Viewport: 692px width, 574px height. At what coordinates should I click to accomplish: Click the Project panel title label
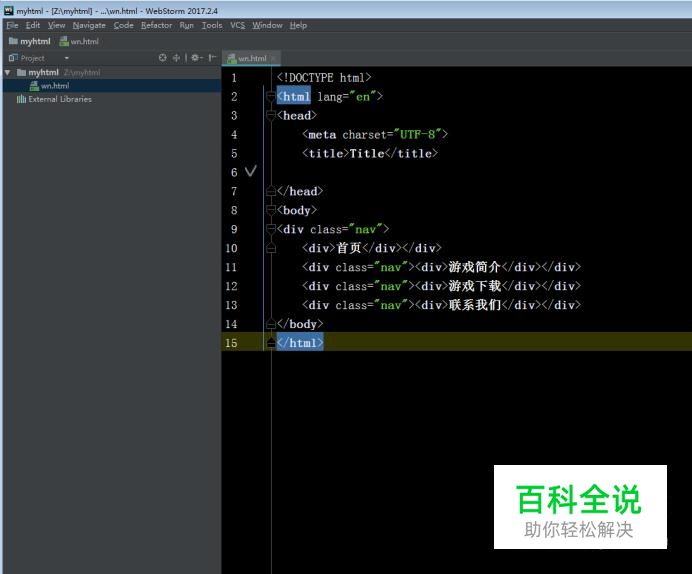click(32, 58)
